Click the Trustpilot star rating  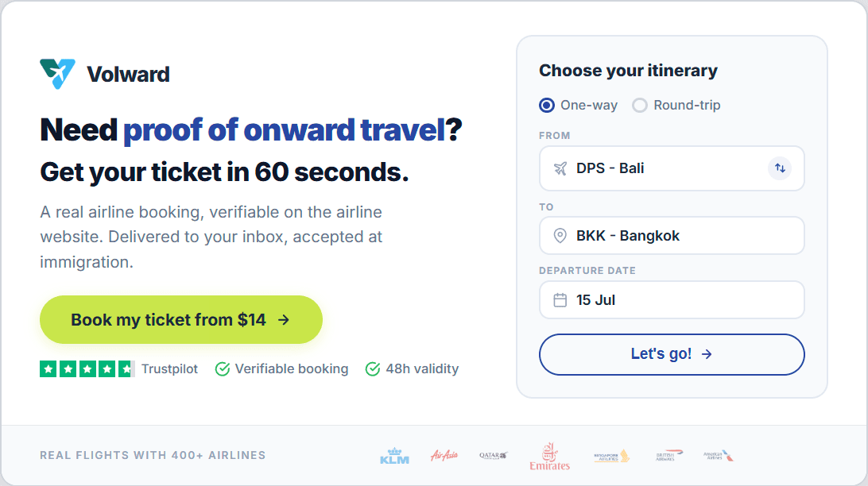click(87, 368)
